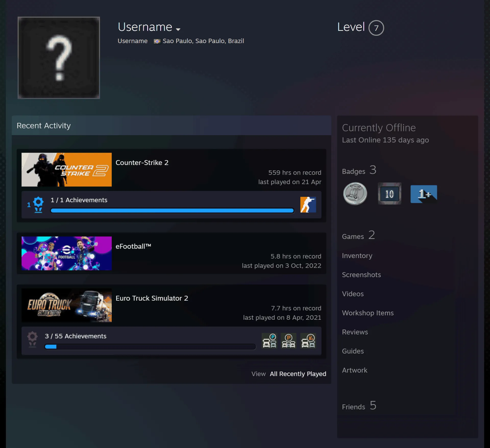Open the profile avatar question mark image

pyautogui.click(x=59, y=58)
